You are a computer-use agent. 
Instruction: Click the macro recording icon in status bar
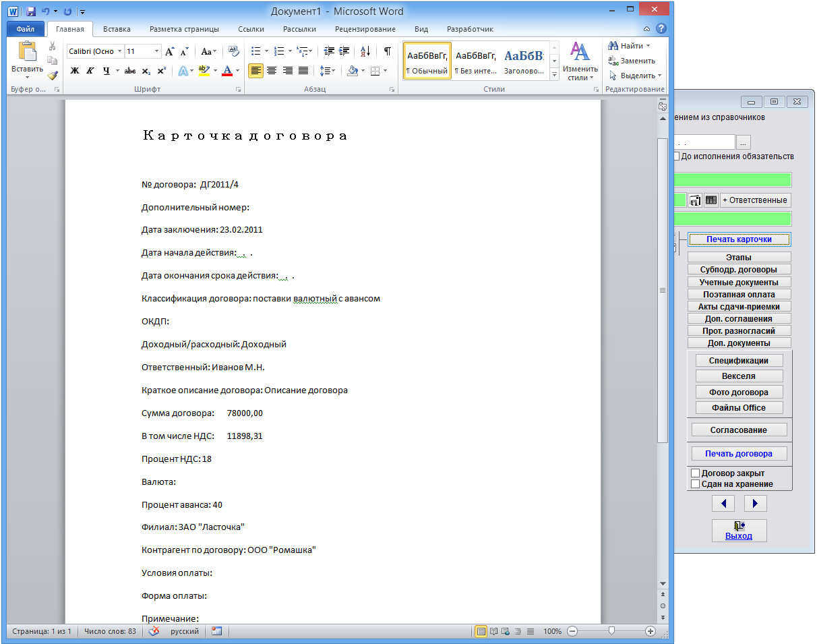tap(216, 631)
